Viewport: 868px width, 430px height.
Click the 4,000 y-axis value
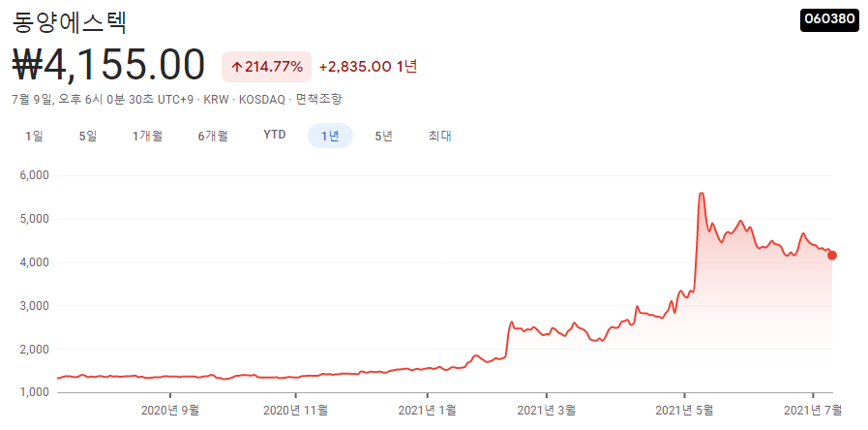tap(35, 262)
